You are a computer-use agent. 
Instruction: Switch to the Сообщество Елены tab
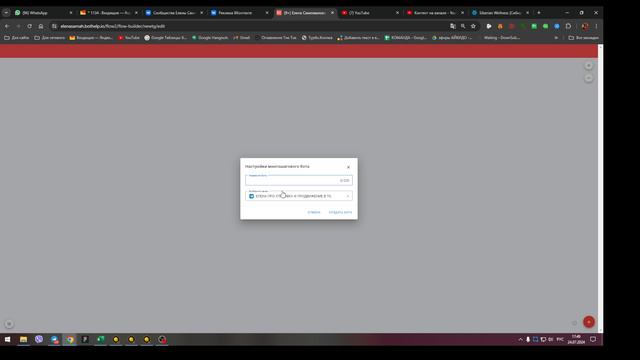(174, 13)
